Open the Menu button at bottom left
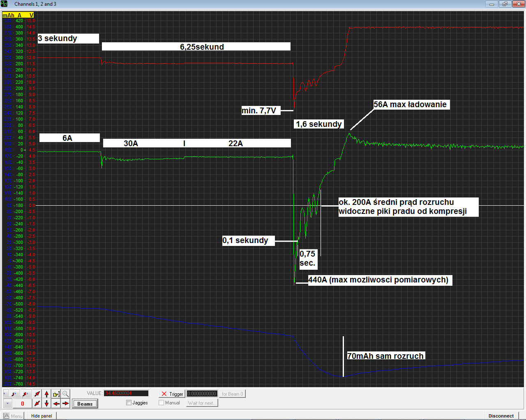 click(x=13, y=416)
